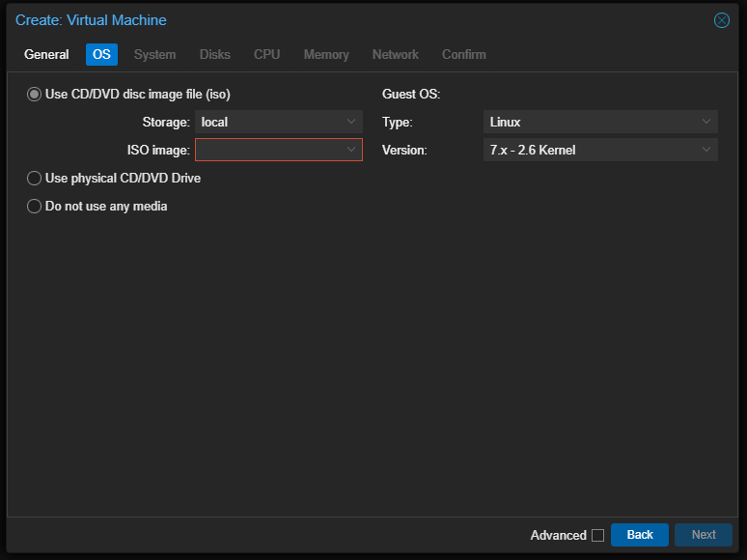The image size is (747, 560).
Task: Switch to the Memory tab
Action: coord(326,54)
